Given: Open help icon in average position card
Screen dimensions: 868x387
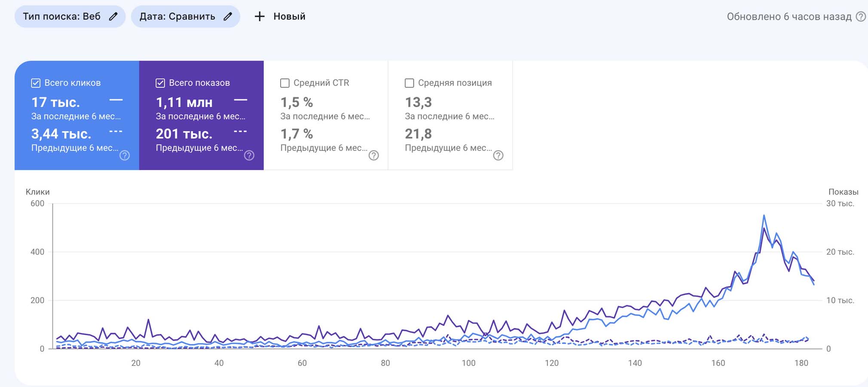Looking at the screenshot, I should tap(498, 155).
